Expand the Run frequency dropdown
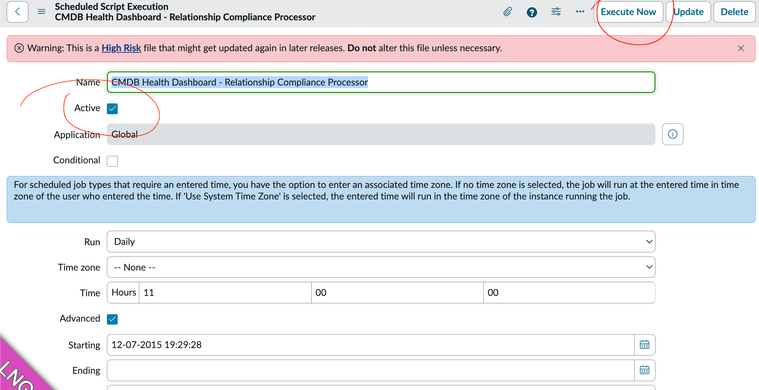Screen dimensions: 759x390 [x=381, y=241]
